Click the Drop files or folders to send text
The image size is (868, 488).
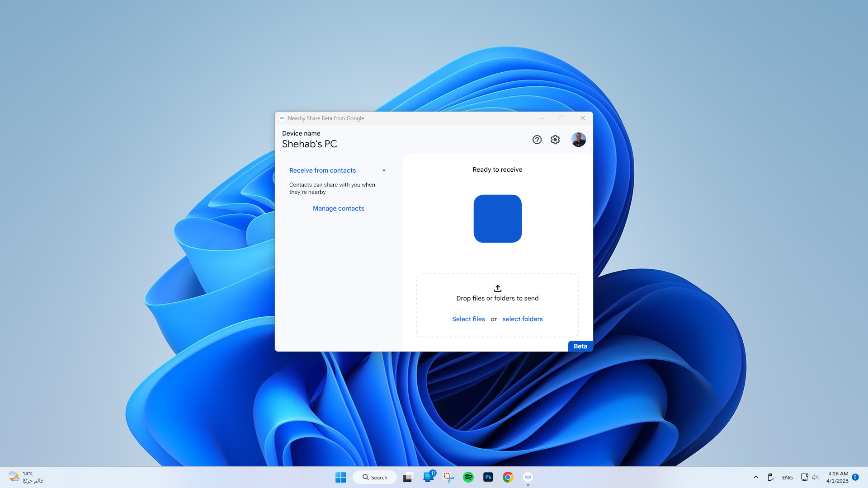pyautogui.click(x=497, y=298)
